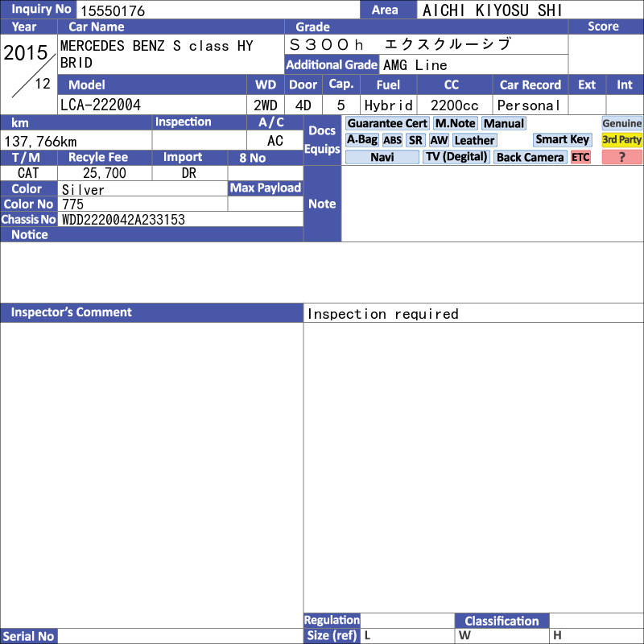Screen dimensions: 644x644
Task: Click the import value DR
Action: (189, 173)
